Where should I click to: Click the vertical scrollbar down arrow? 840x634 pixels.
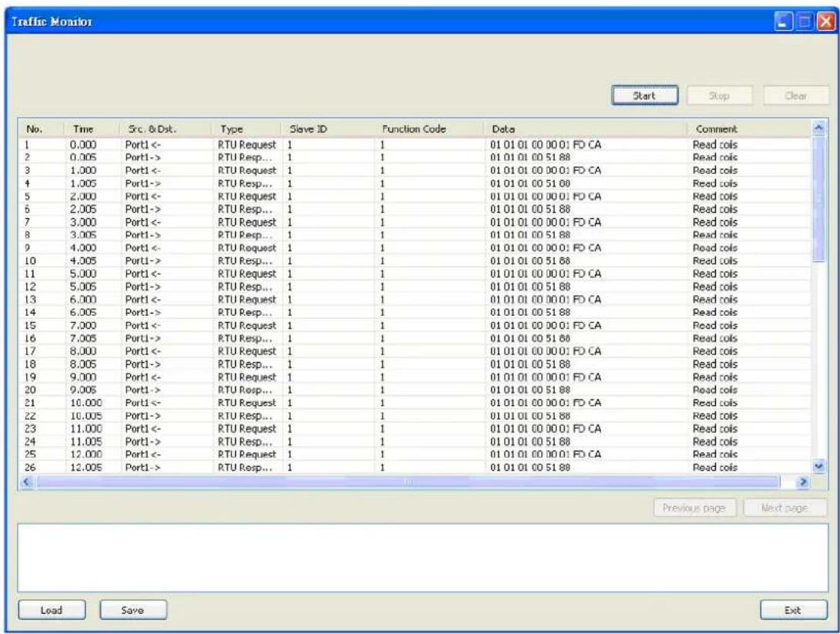[818, 466]
